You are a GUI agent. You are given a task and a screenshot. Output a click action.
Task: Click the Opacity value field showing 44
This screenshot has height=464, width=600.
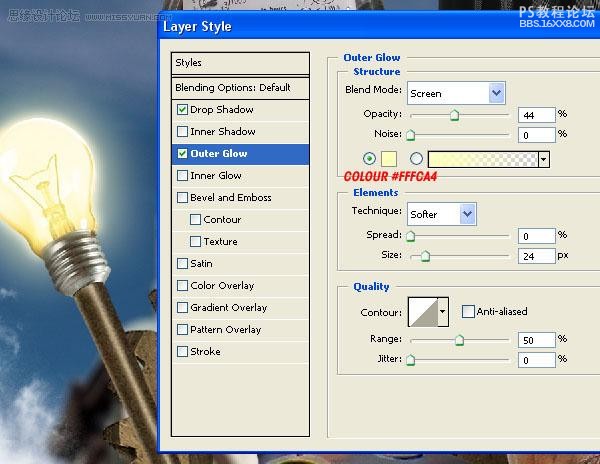click(x=536, y=115)
